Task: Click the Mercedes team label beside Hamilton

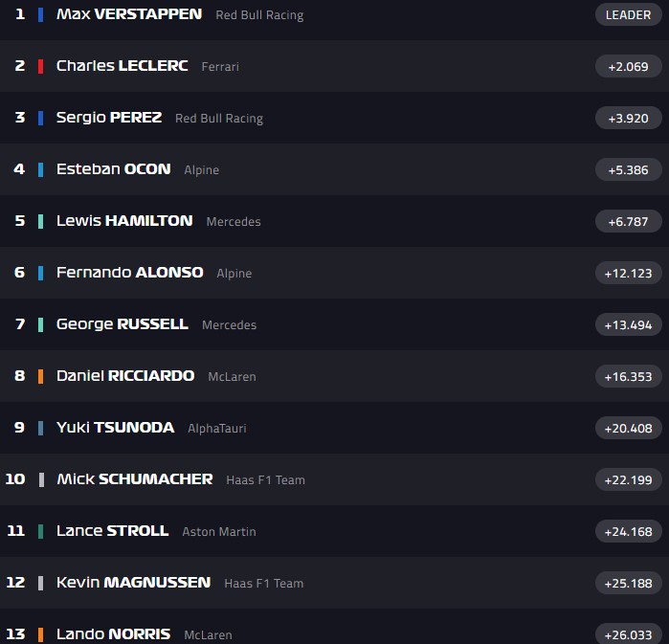Action: pos(234,221)
